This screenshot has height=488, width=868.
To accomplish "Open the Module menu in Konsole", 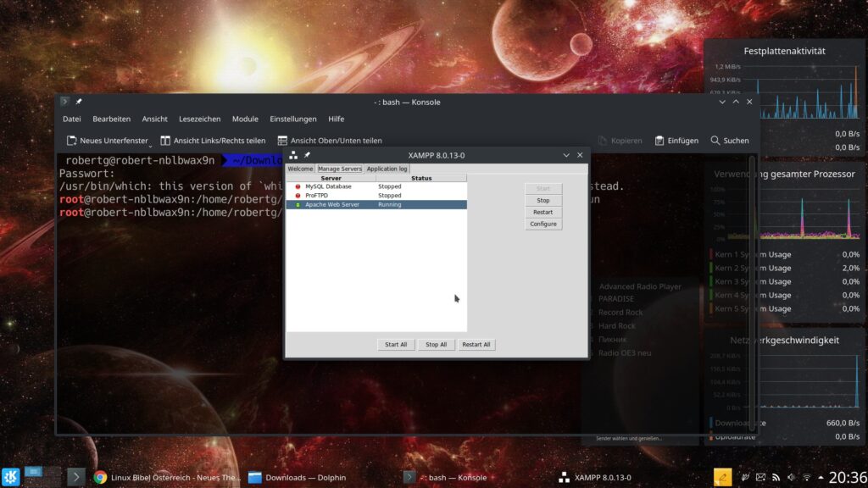I will click(x=245, y=119).
